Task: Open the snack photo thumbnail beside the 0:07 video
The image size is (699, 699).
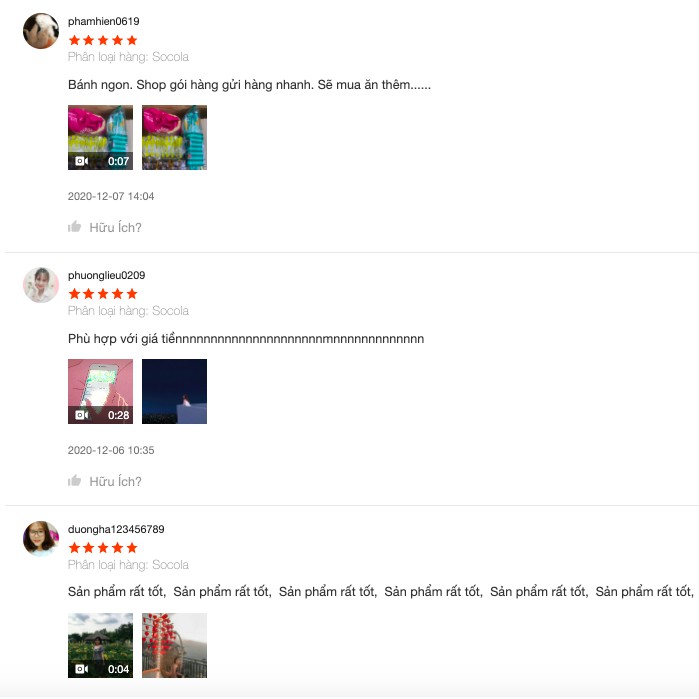Action: click(174, 137)
